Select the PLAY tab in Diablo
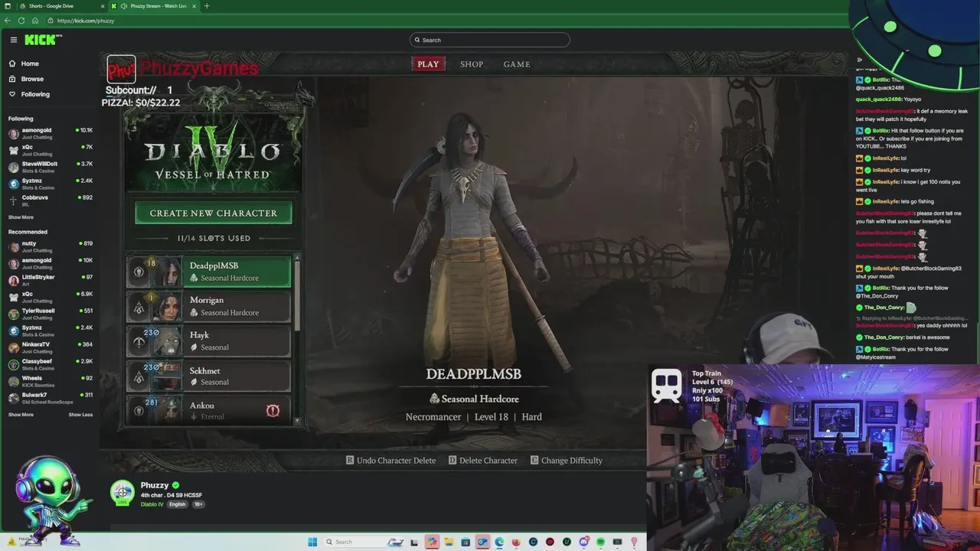This screenshot has height=551, width=980. click(428, 64)
